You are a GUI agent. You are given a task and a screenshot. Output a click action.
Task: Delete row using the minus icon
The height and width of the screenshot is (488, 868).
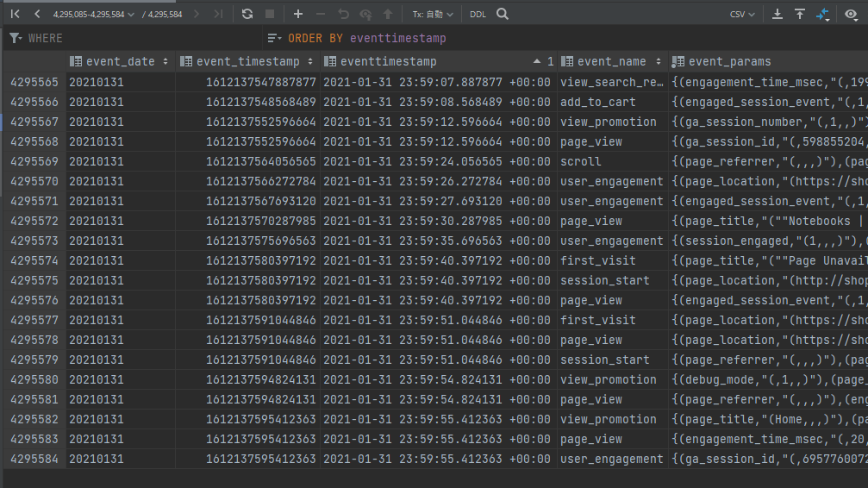(x=321, y=14)
